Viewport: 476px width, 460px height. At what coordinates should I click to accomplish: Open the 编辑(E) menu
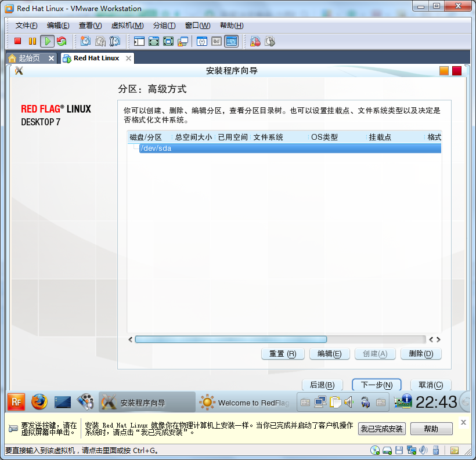click(58, 26)
